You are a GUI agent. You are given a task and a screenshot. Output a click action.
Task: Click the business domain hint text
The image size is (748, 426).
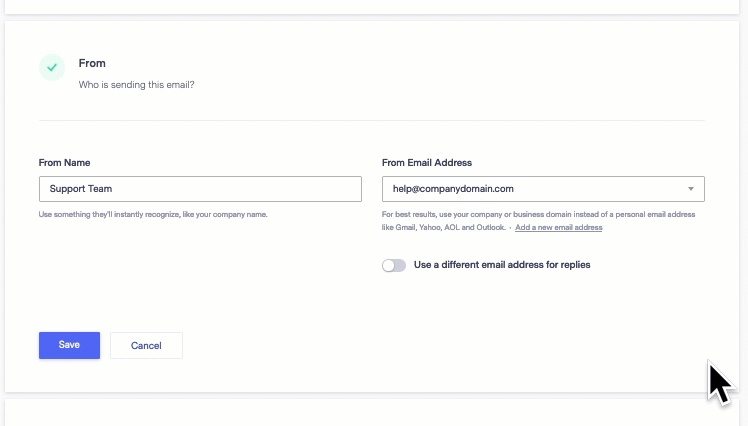point(538,221)
